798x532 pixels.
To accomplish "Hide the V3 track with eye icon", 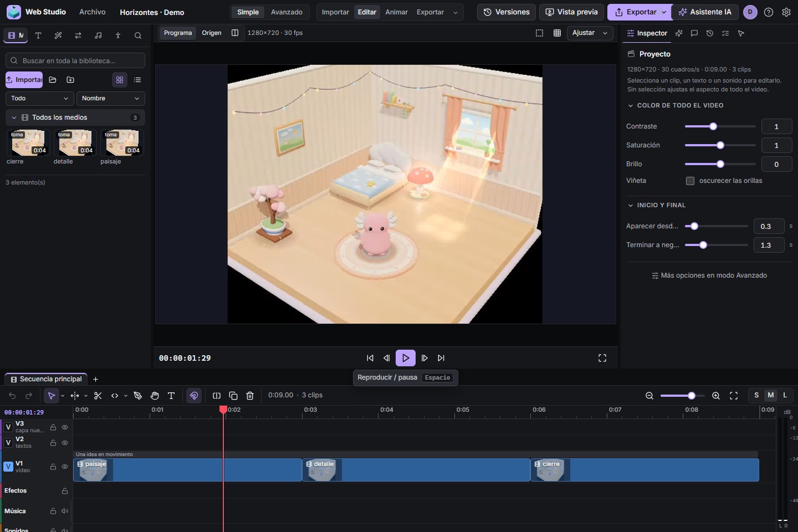I will point(65,427).
